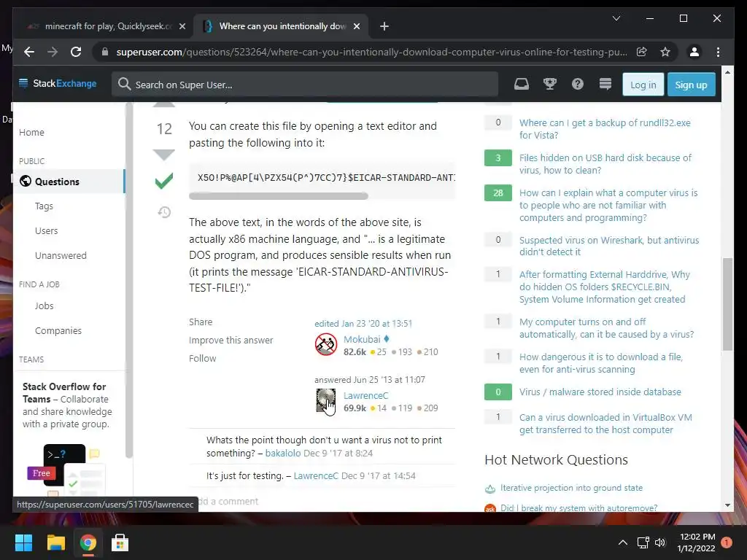Open File Explorer from taskbar
Viewport: 747px width, 560px height.
click(x=55, y=542)
